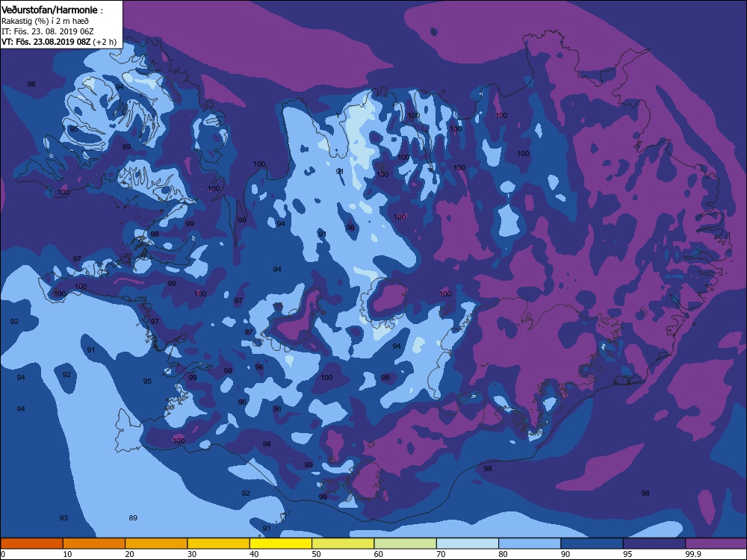Click the legend scale label "0"
This screenshot has height=560, width=747.
(x=3, y=554)
